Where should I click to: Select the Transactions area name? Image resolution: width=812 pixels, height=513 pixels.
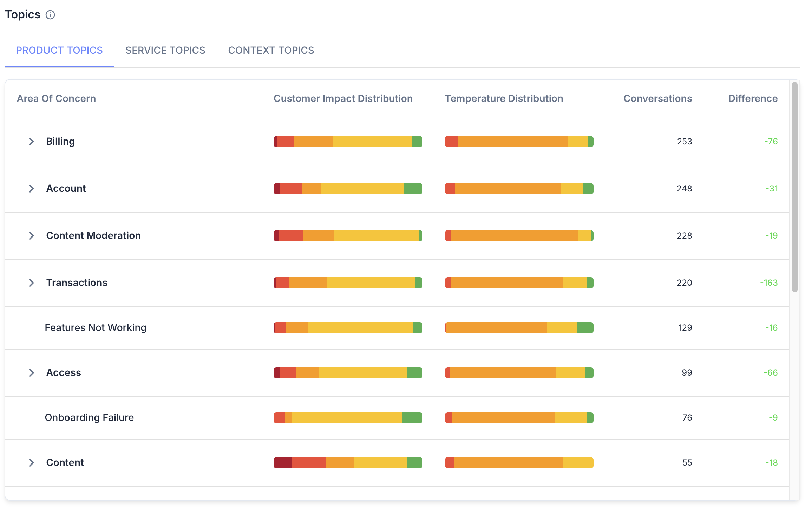click(77, 283)
